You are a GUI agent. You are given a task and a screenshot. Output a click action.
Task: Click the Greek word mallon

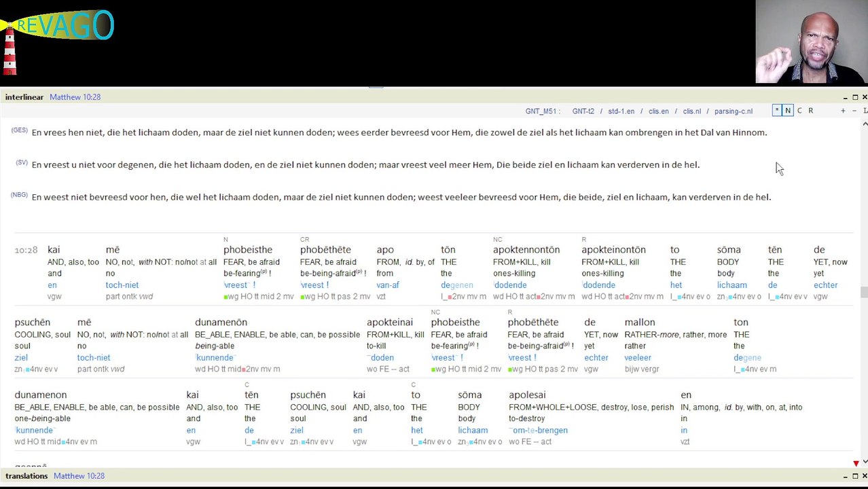640,323
